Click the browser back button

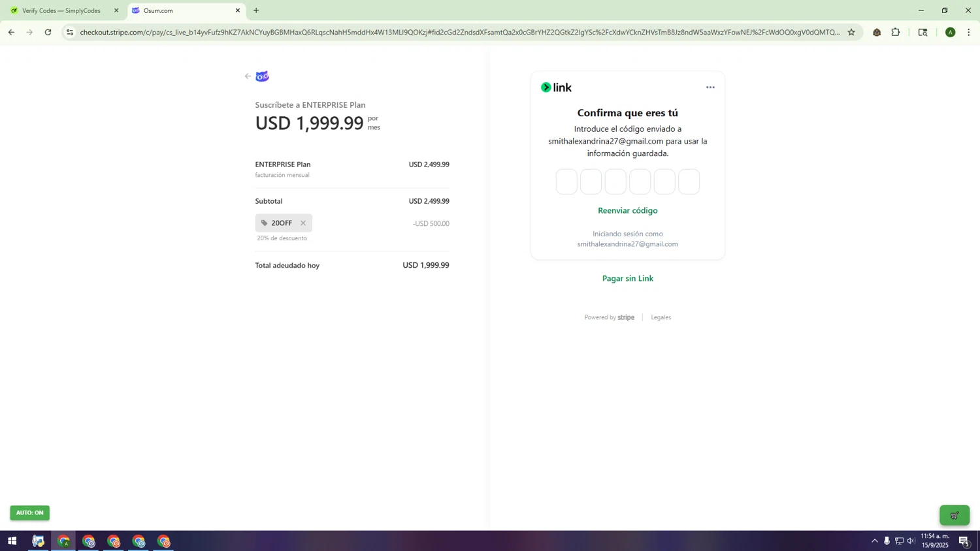[x=11, y=32]
